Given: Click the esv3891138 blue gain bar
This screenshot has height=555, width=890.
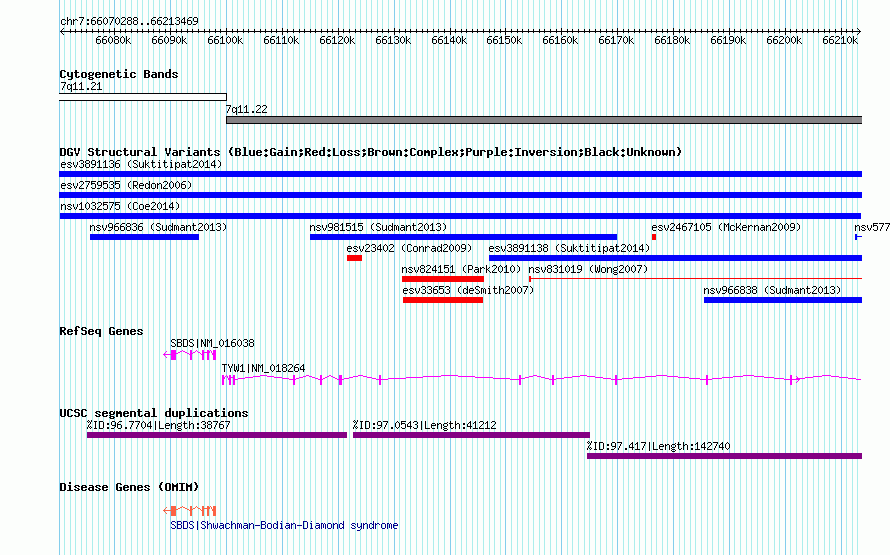Looking at the screenshot, I should (x=675, y=258).
